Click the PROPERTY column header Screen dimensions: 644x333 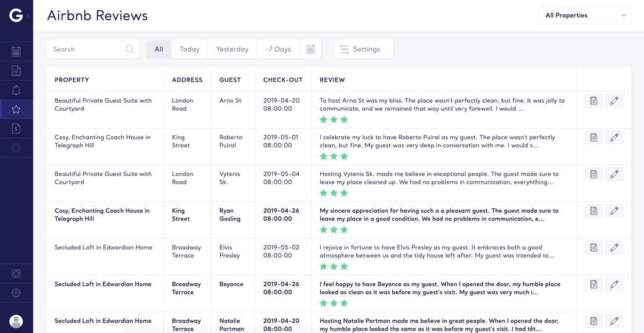pos(72,80)
